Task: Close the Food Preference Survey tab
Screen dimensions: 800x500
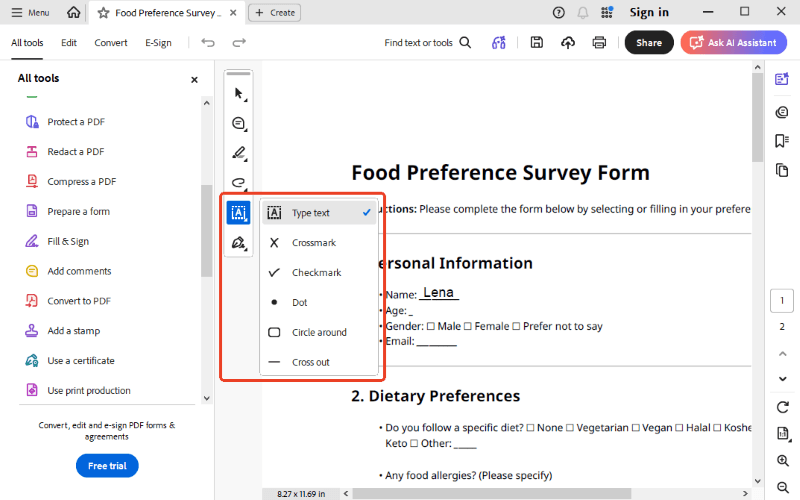Action: pyautogui.click(x=233, y=13)
